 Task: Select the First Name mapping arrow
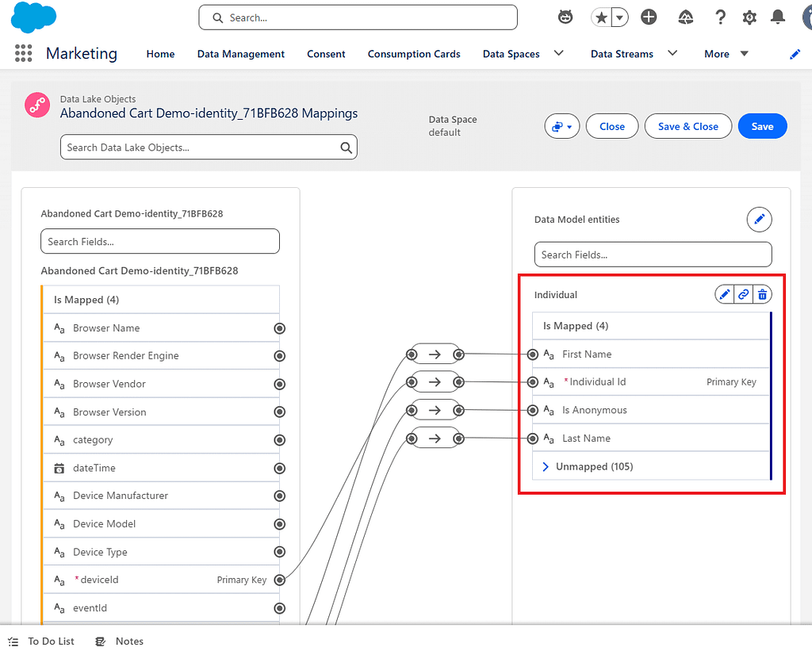pos(435,354)
